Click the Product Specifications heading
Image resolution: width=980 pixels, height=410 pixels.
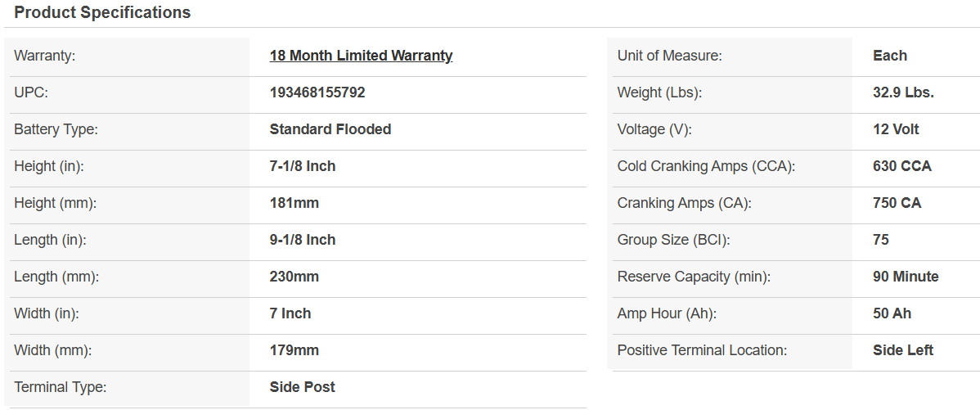[x=102, y=12]
